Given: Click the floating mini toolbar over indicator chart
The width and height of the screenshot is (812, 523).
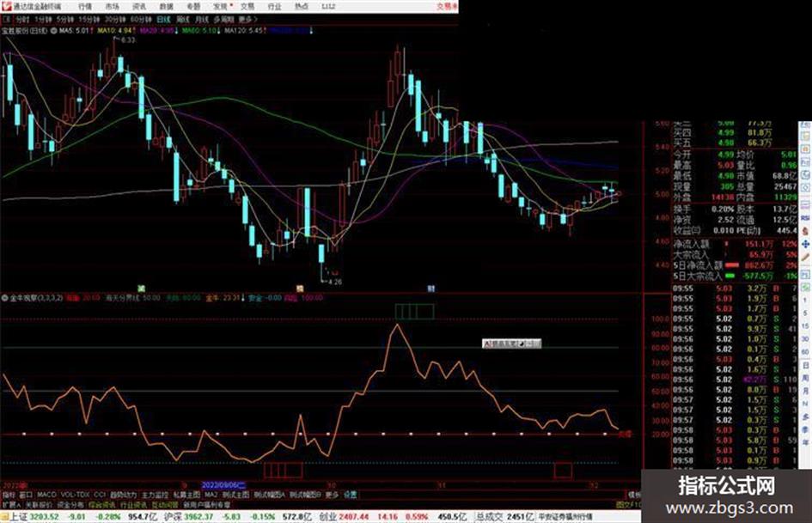Looking at the screenshot, I should click(x=511, y=344).
